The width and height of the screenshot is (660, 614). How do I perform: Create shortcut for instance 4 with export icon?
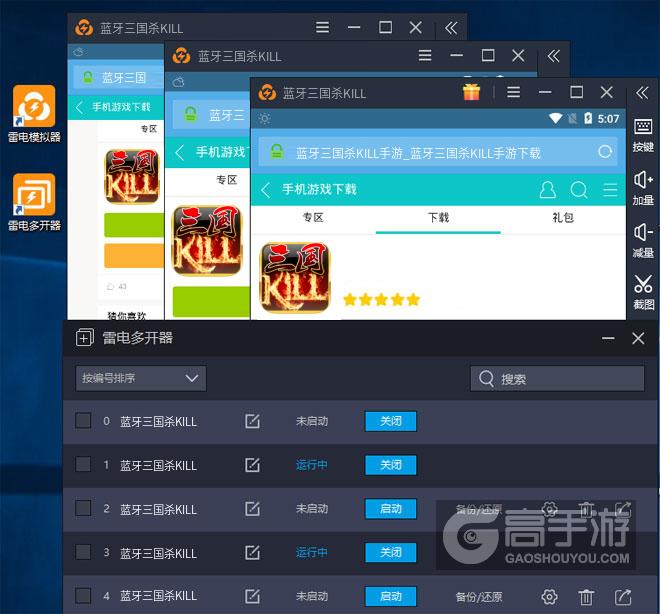pos(623,596)
